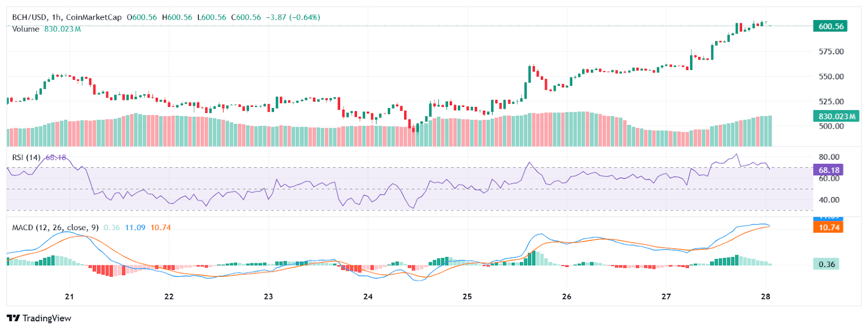Click the 830.023M volume axis tag
The width and height of the screenshot is (868, 330).
(x=836, y=116)
